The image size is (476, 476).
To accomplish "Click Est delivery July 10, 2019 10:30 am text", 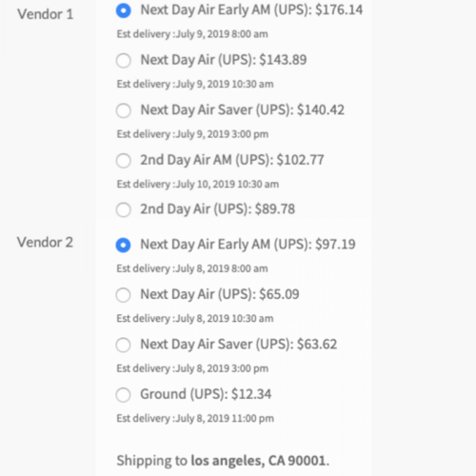I will click(x=198, y=184).
